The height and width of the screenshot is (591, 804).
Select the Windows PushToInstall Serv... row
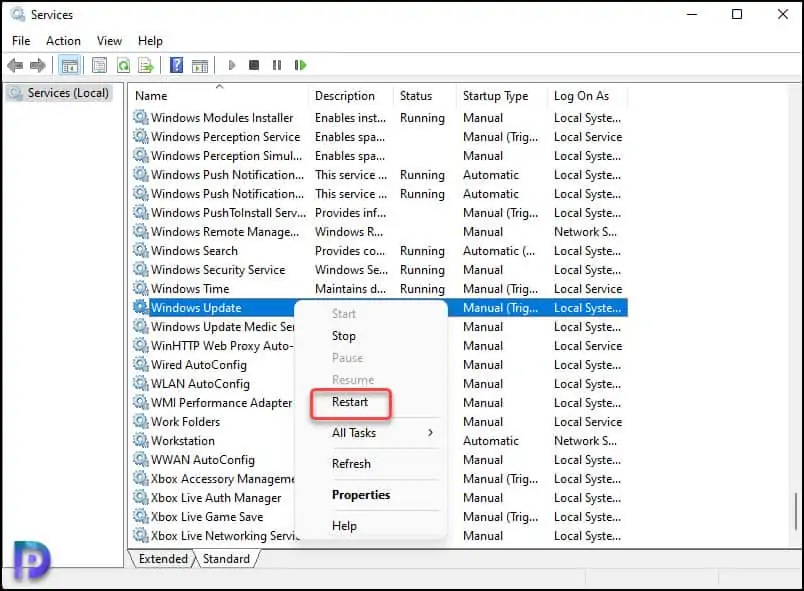(x=379, y=213)
